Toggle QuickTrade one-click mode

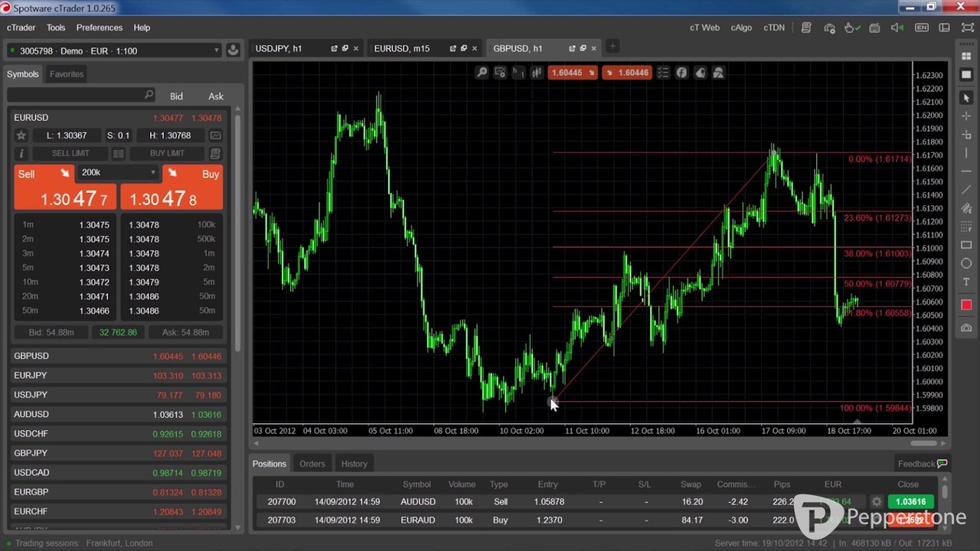(x=852, y=28)
